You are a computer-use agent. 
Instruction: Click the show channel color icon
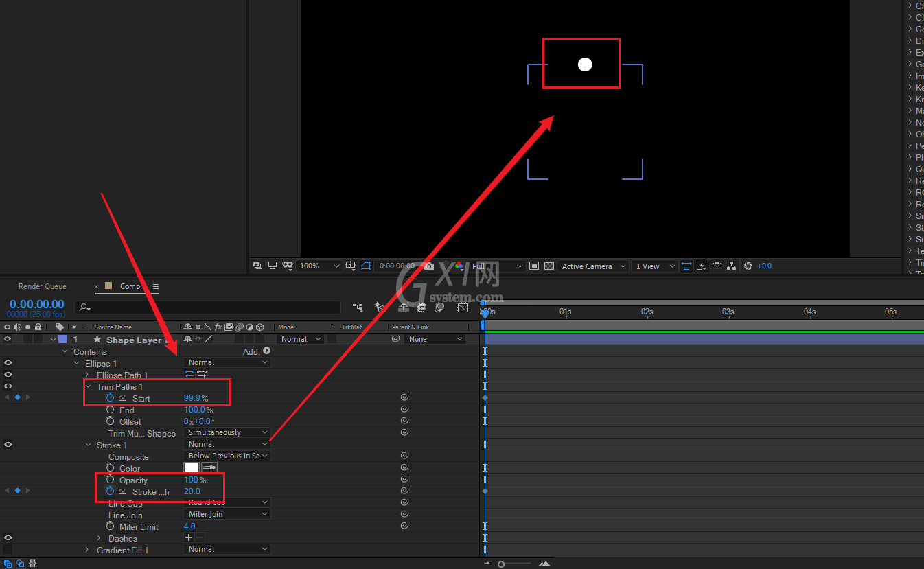pyautogui.click(x=459, y=266)
